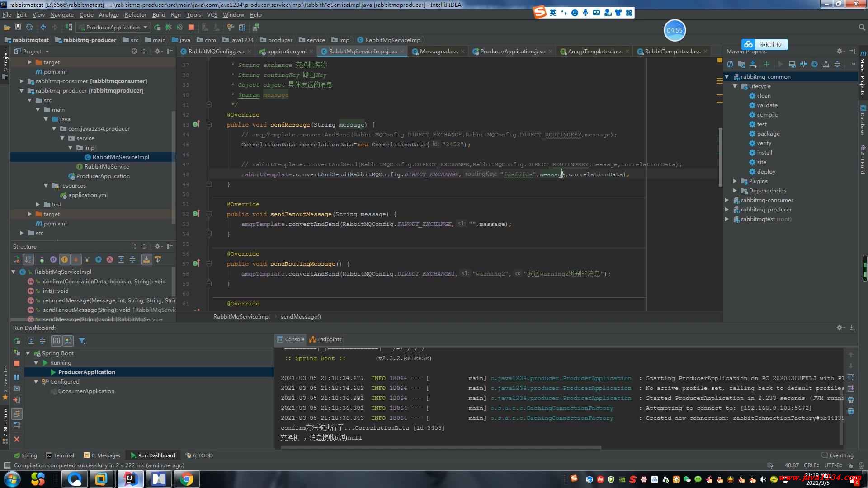Open the ProducerApplication run configuration dropdown
Viewport: 868px width, 488px height.
tap(113, 27)
